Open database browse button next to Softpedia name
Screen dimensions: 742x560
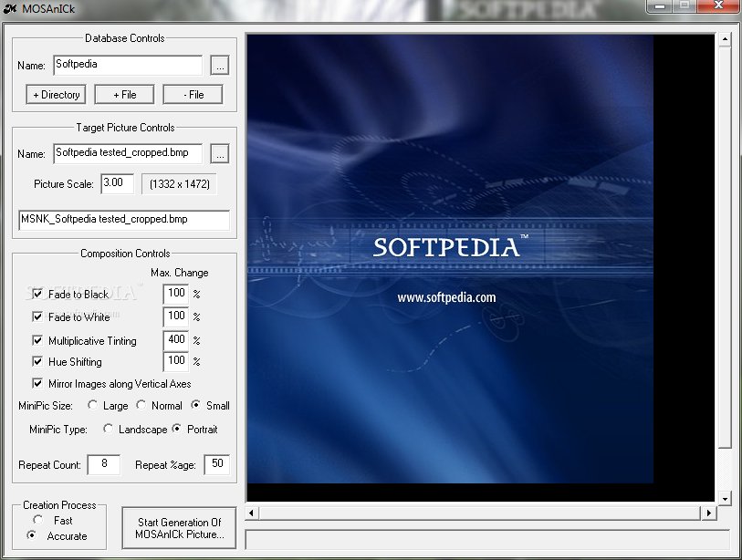coord(220,66)
